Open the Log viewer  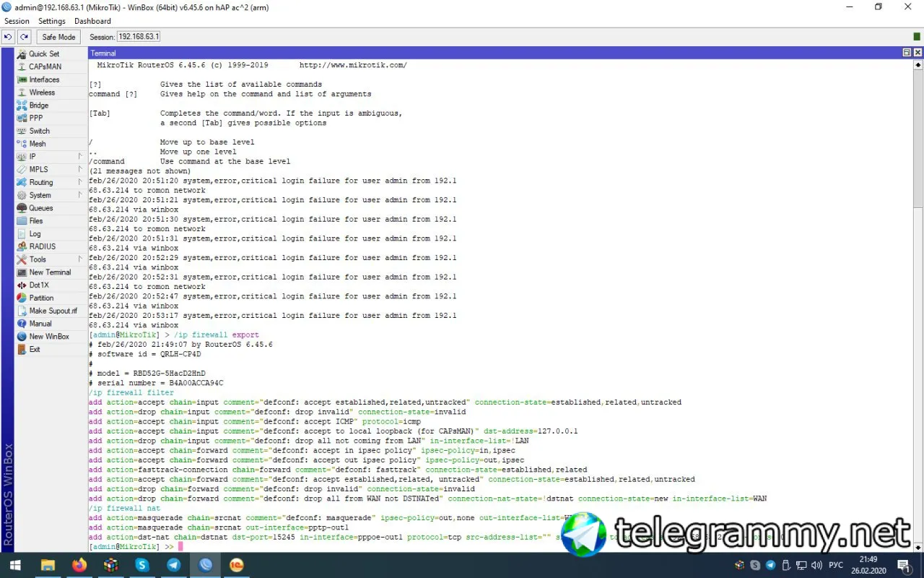click(x=35, y=234)
